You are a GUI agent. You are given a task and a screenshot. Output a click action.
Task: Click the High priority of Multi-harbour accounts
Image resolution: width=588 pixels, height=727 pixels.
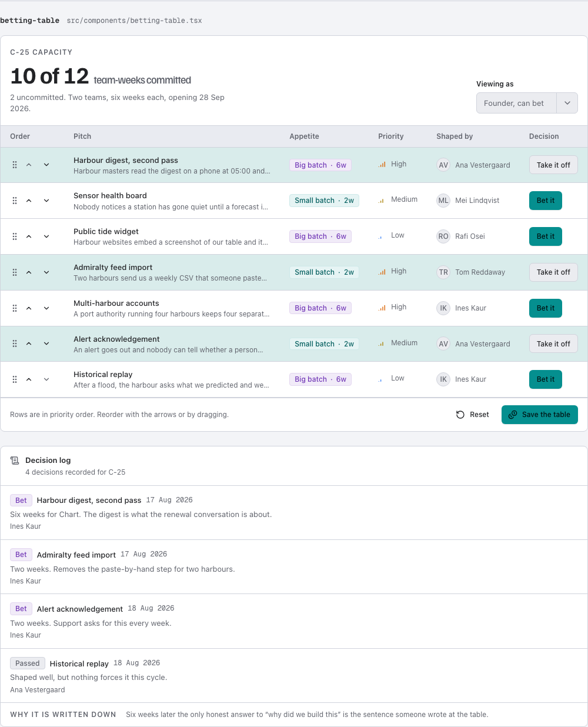[392, 307]
